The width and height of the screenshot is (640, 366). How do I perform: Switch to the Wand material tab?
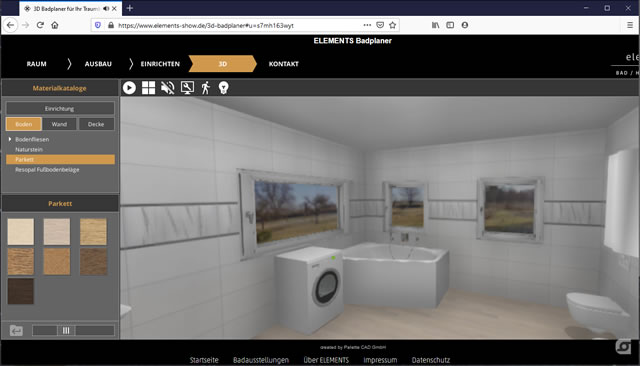click(59, 124)
